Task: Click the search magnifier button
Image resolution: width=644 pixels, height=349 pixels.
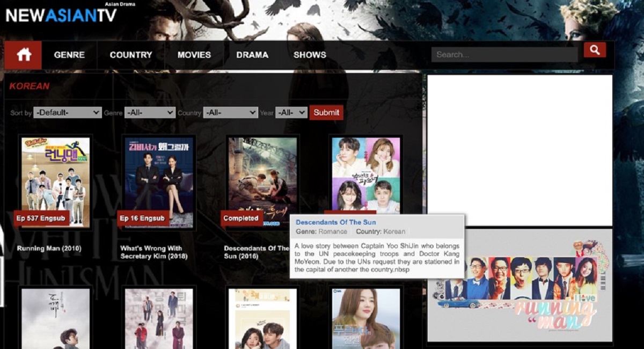Action: click(x=595, y=50)
